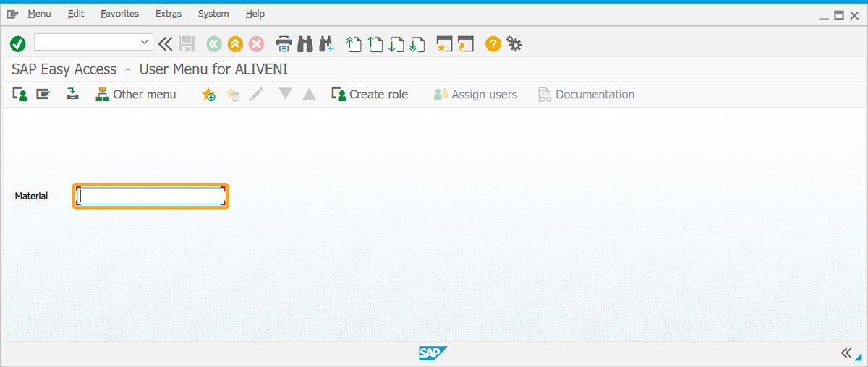
Task: Maximize the SAP window
Action: 839,14
